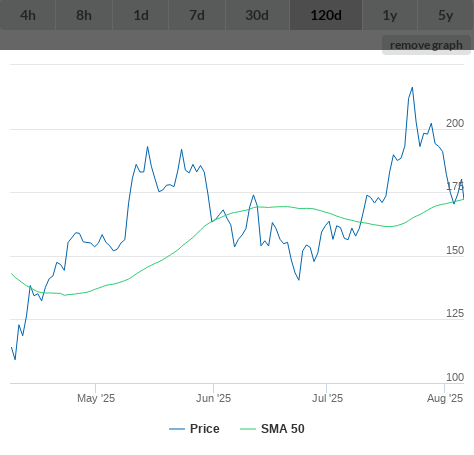Choose the 1d range tab
Viewport: 474px width, 455px height.
click(141, 15)
